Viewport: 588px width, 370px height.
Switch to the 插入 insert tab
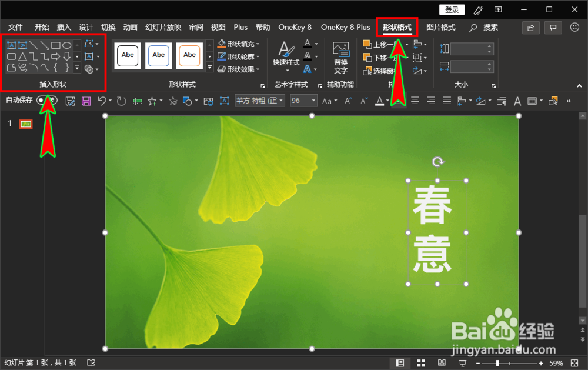[x=64, y=28]
